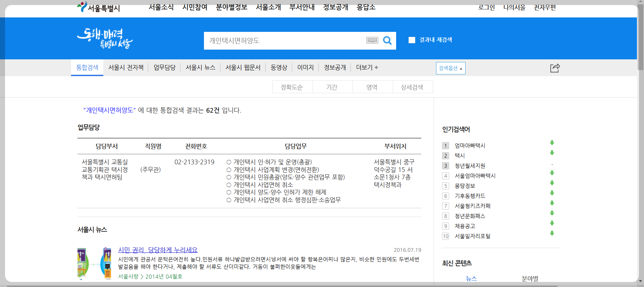Switch to the 동영상 tab
This screenshot has width=644, height=287.
click(x=279, y=67)
